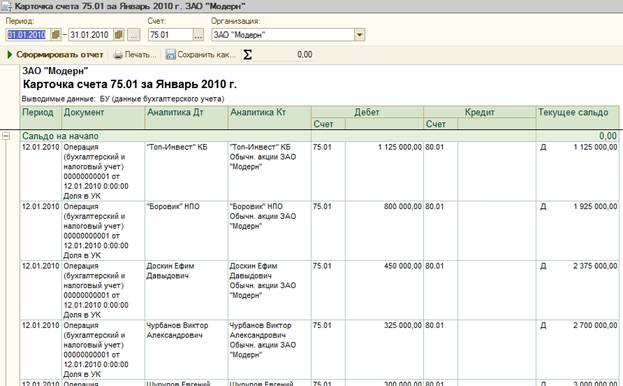Open calendar picker for start date 01.01.2010
This screenshot has height=386, width=623.
(56, 35)
